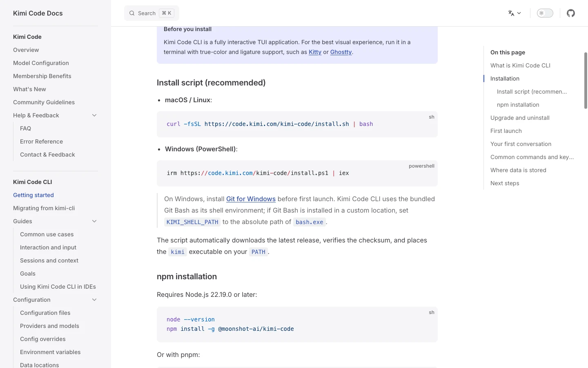Open What's New page

click(29, 89)
